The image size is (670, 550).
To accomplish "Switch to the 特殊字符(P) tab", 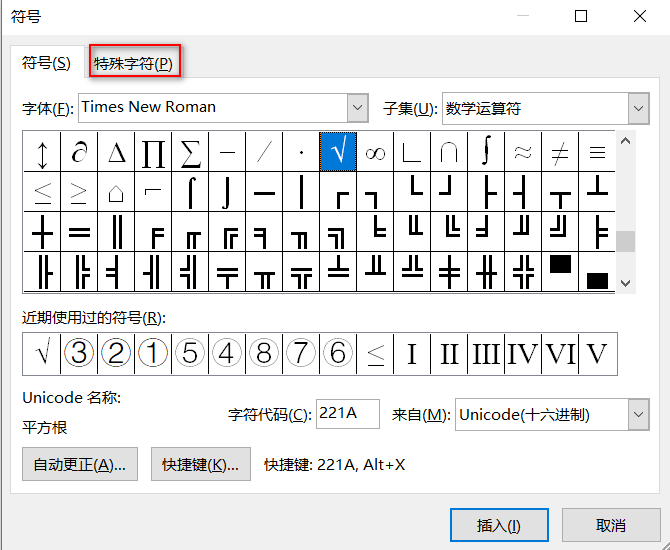I will [133, 64].
